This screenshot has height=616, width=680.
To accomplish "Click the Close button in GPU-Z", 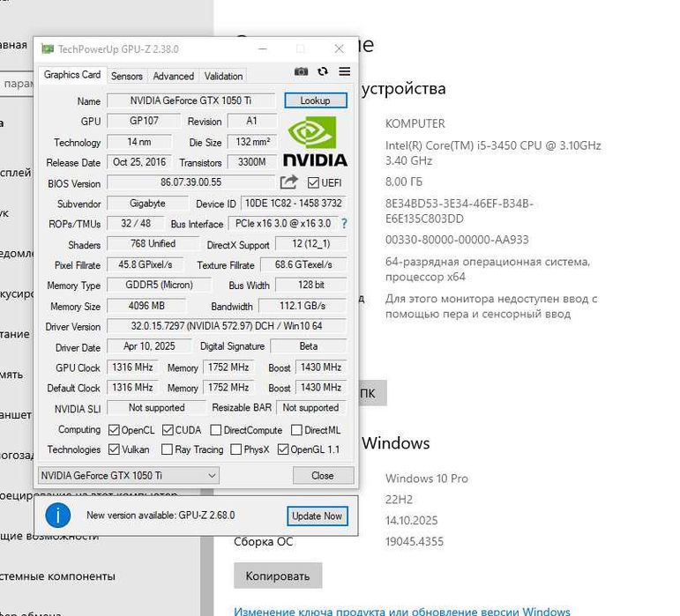I will [323, 476].
